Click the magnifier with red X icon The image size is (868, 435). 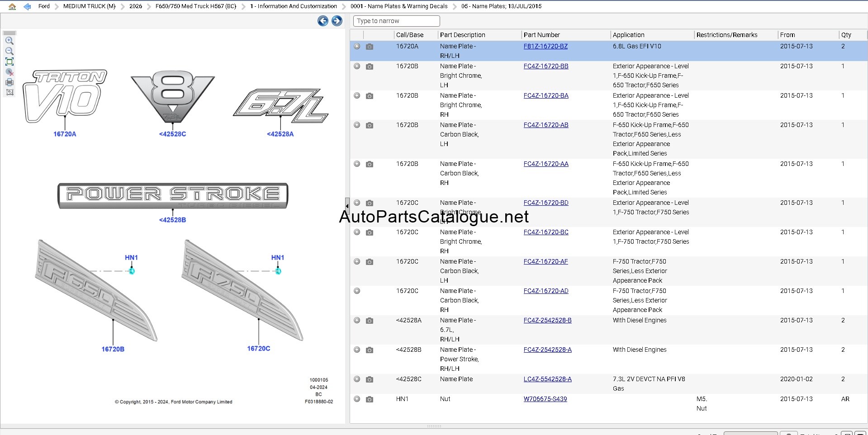point(9,72)
